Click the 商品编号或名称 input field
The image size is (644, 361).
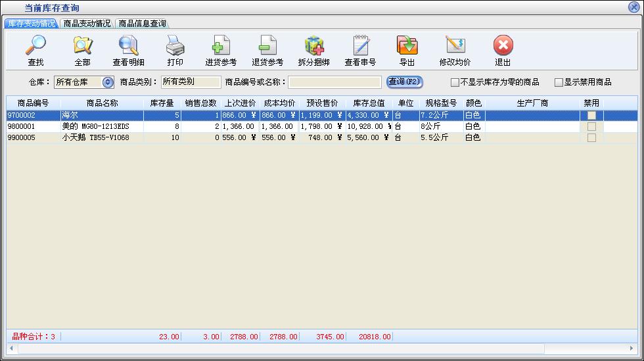pyautogui.click(x=334, y=82)
